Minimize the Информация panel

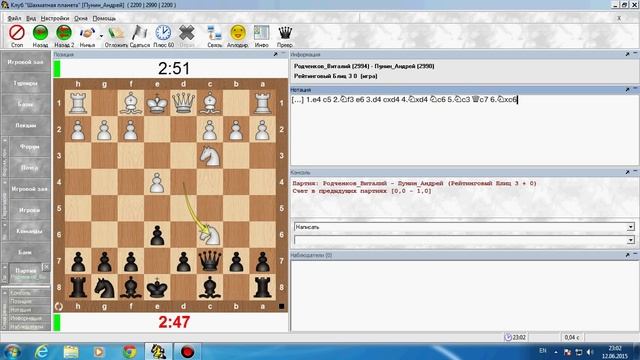[636, 54]
